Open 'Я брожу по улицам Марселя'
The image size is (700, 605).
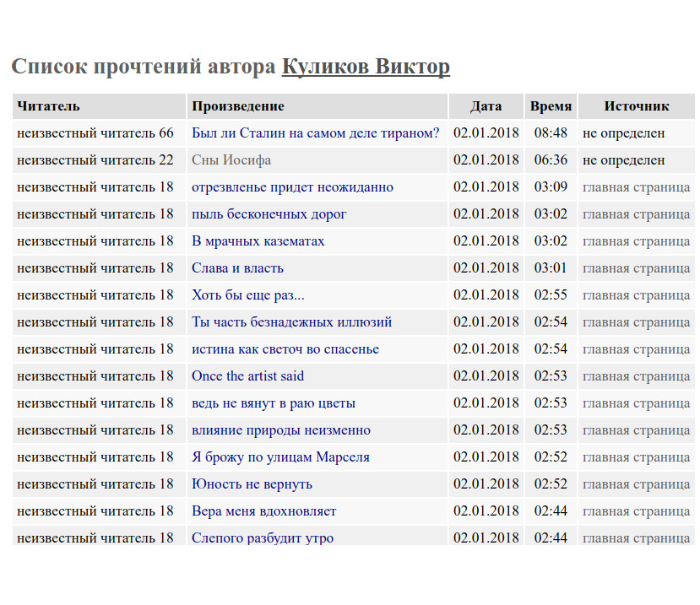[x=280, y=456]
